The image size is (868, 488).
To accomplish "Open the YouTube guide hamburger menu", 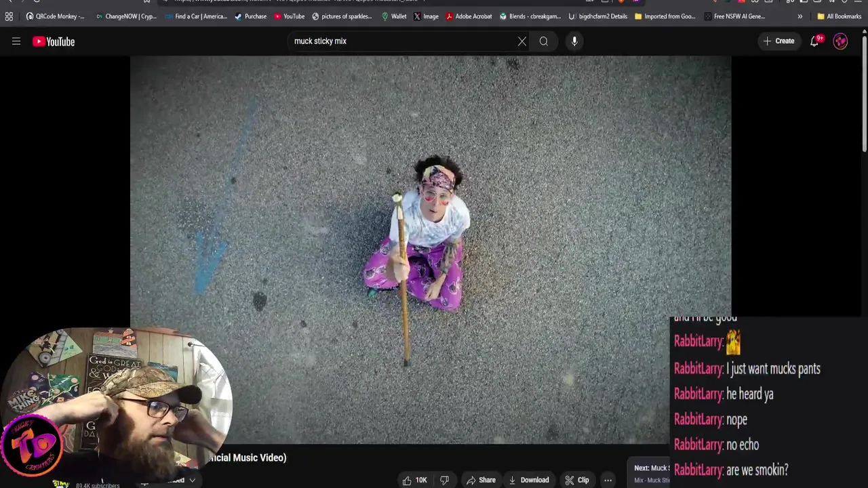I will coord(16,41).
